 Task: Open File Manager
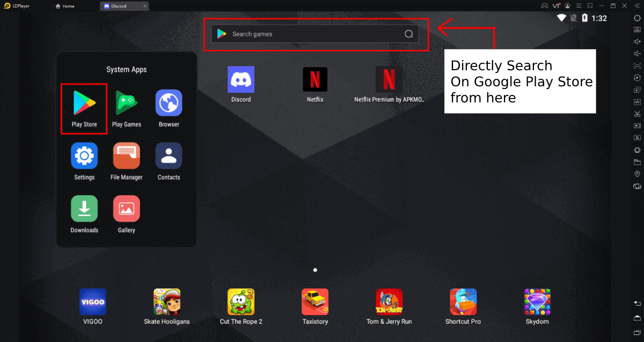(x=127, y=156)
